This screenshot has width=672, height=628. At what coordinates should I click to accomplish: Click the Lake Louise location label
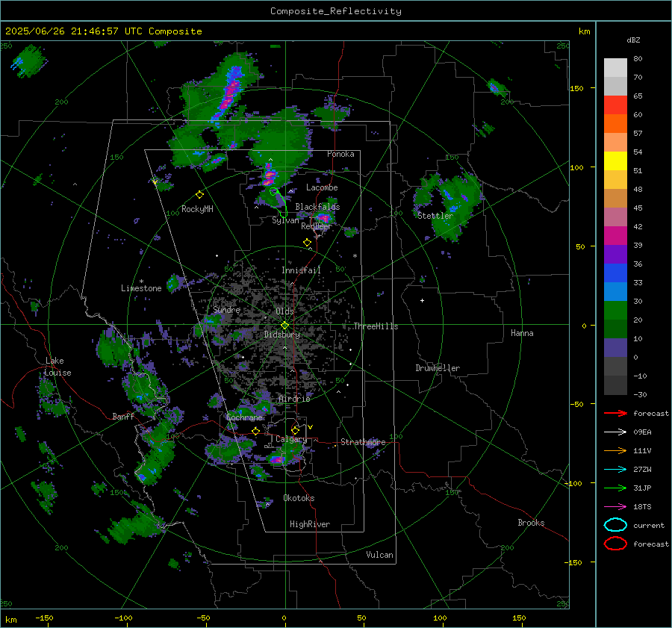tap(57, 367)
